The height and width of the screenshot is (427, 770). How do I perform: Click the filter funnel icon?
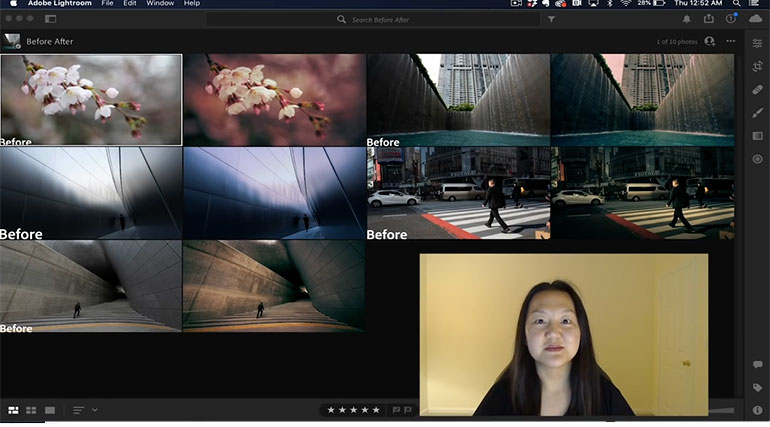[551, 19]
